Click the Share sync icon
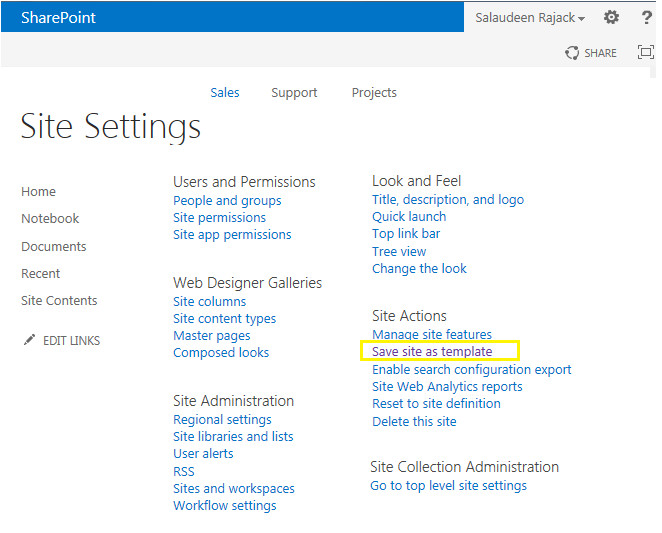 point(572,53)
